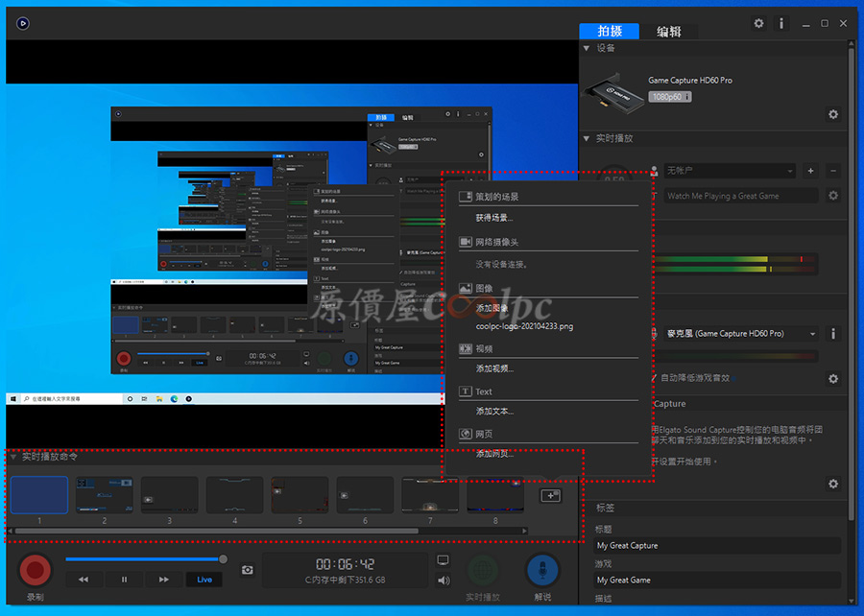Click the My Great Game field
The width and height of the screenshot is (864, 616).
click(717, 580)
